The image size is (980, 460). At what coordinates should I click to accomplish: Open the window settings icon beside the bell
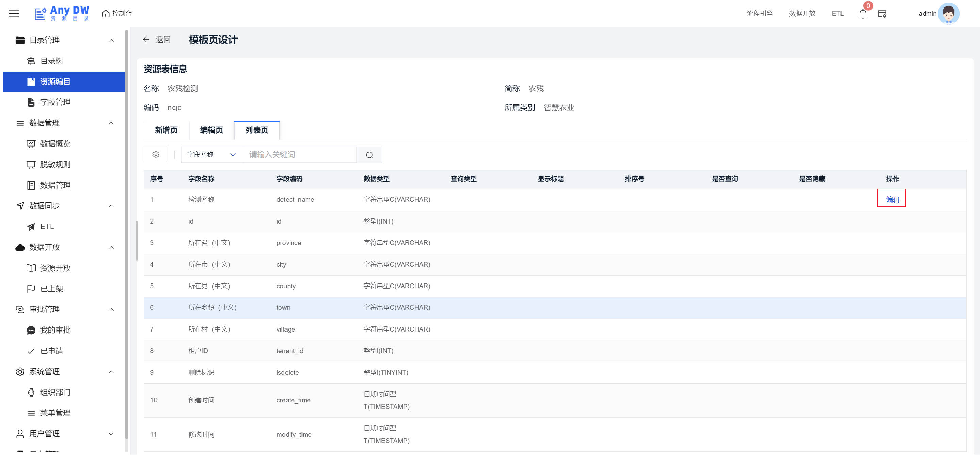tap(882, 14)
